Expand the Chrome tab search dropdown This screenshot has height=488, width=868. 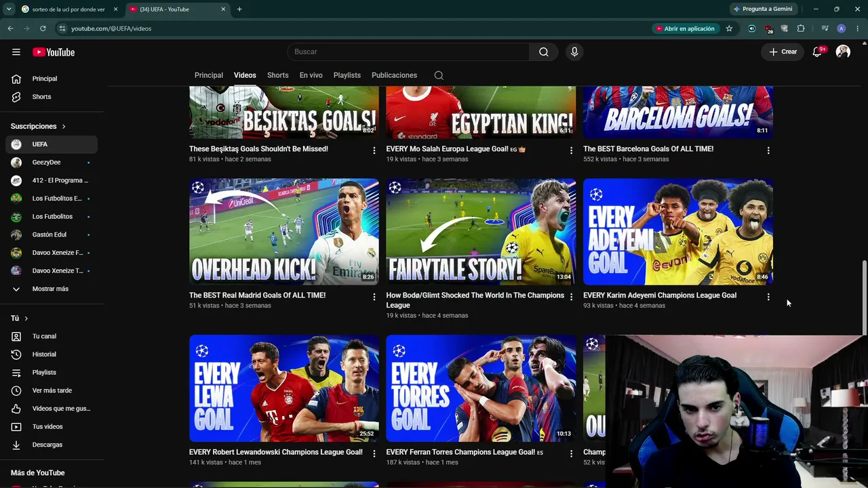coord(9,9)
